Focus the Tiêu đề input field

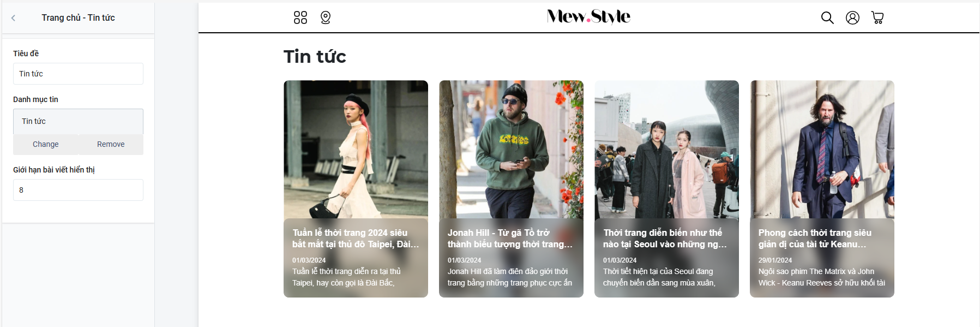click(78, 74)
